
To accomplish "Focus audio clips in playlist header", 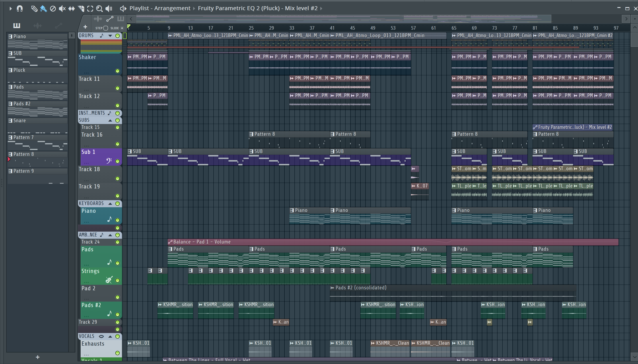I will (98, 19).
